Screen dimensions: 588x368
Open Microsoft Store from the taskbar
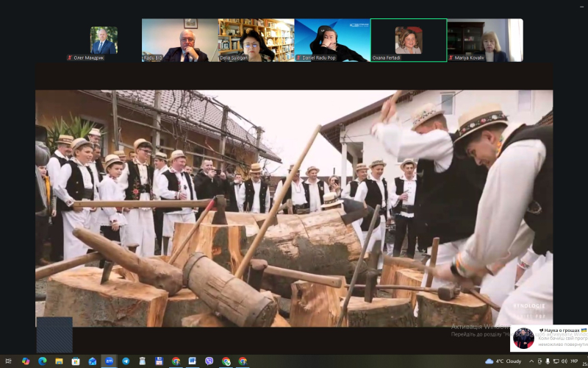click(x=76, y=361)
